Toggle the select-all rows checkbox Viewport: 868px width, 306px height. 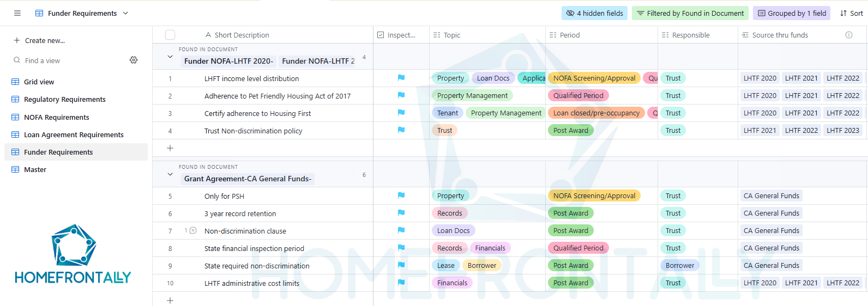(x=170, y=35)
